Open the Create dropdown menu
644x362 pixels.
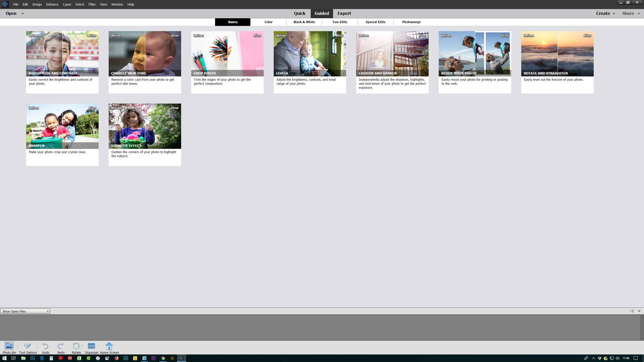[605, 13]
